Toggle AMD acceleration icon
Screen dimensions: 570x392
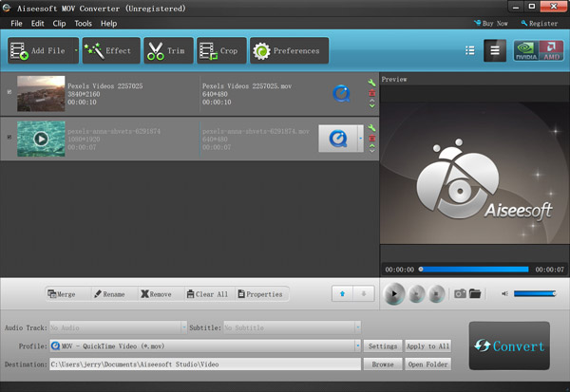point(551,50)
